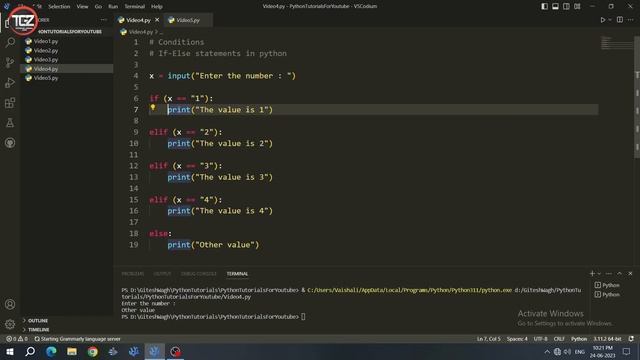Open the View menu
The height and width of the screenshot is (360, 640).
tap(82, 6)
